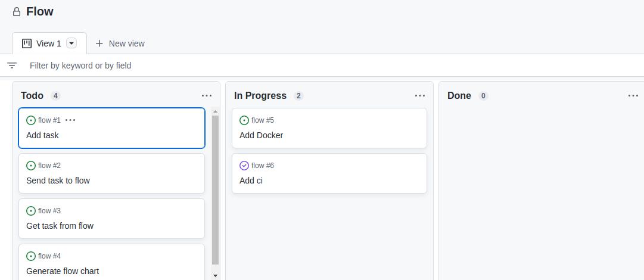Screen dimensions: 644x280
Task: Click open issue icon on flow #3 card
Action: coord(31,211)
